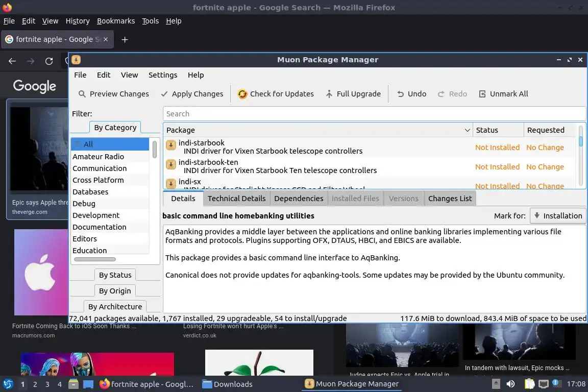Click Preview Changes magnifier icon
The height and width of the screenshot is (392, 588).
82,94
